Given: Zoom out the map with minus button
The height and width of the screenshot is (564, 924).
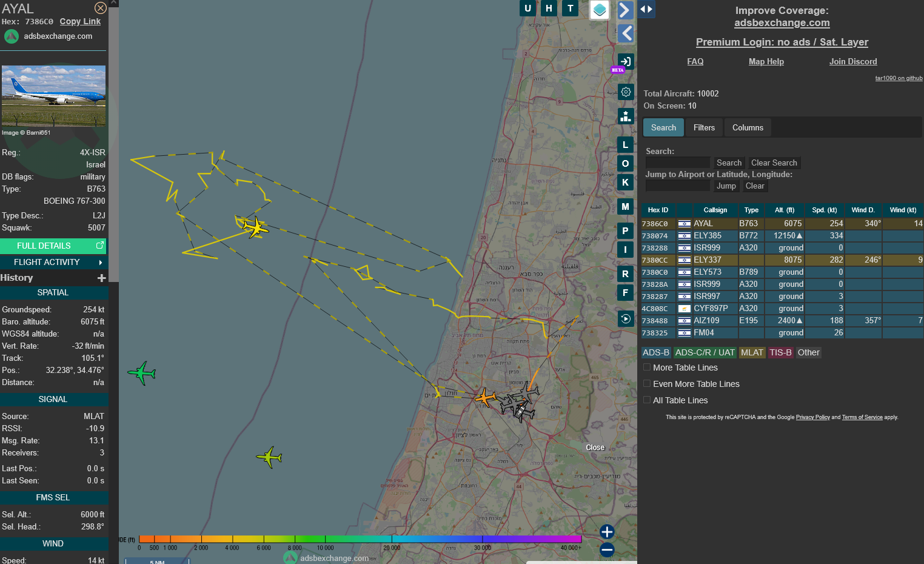Looking at the screenshot, I should point(607,550).
